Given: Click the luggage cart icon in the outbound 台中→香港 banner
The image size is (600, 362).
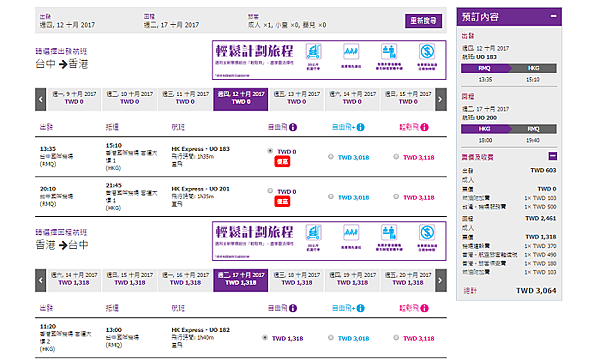Looking at the screenshot, I should [313, 52].
